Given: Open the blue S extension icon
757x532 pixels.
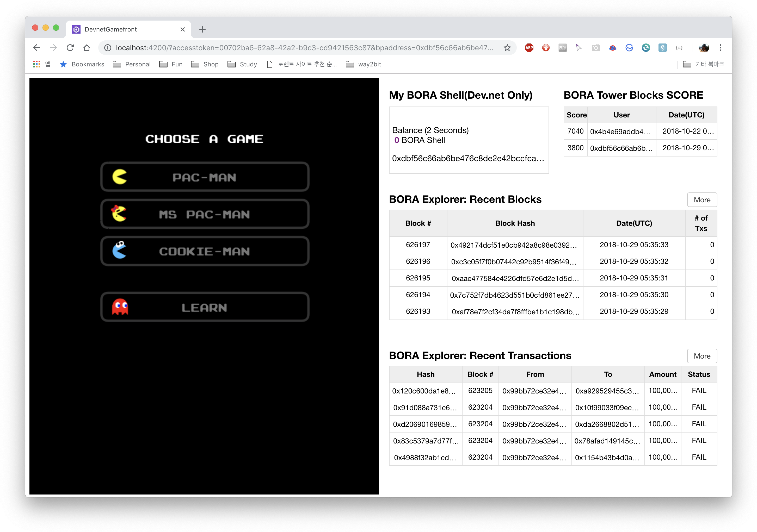Looking at the screenshot, I should tap(662, 48).
